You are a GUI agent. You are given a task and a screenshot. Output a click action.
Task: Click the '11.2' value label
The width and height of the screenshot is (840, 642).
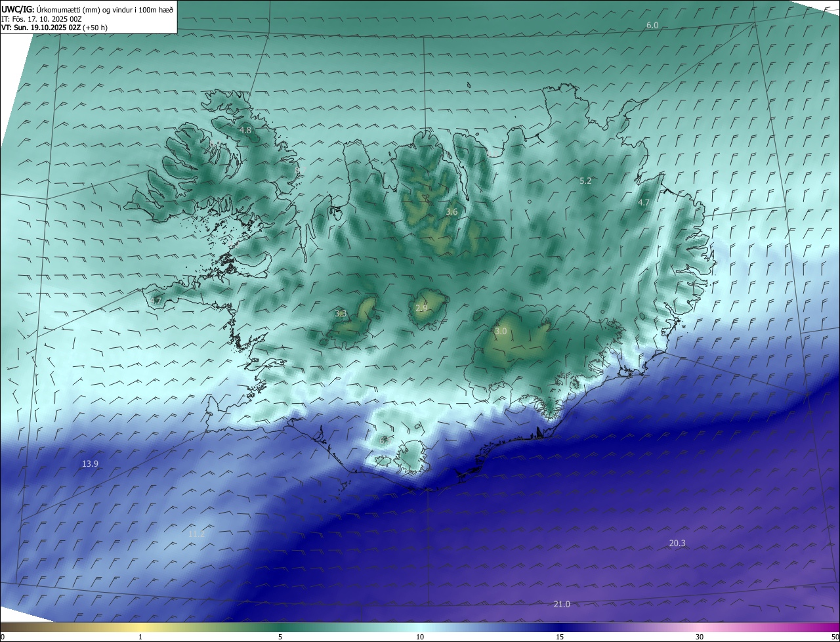point(196,534)
